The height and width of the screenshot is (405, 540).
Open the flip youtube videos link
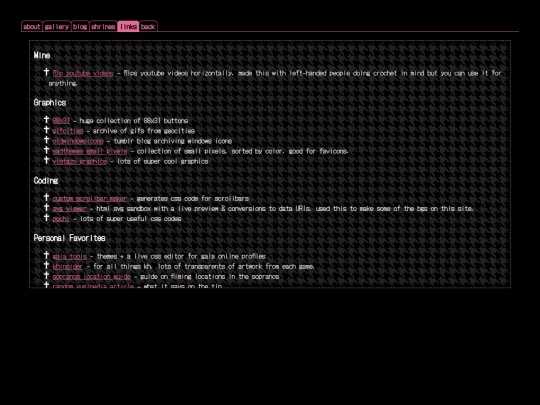(83, 73)
